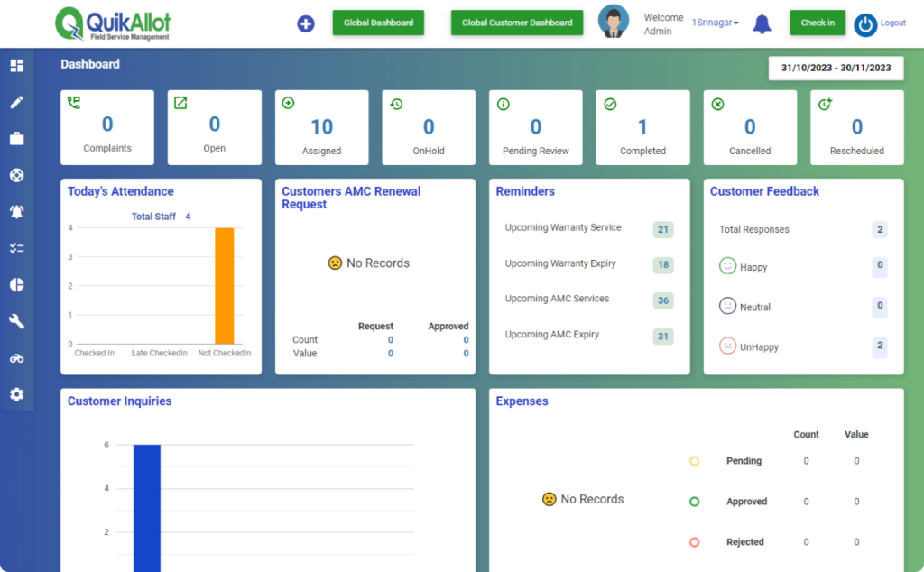Click the Customer Inquiries heading
924x572 pixels.
(x=119, y=401)
